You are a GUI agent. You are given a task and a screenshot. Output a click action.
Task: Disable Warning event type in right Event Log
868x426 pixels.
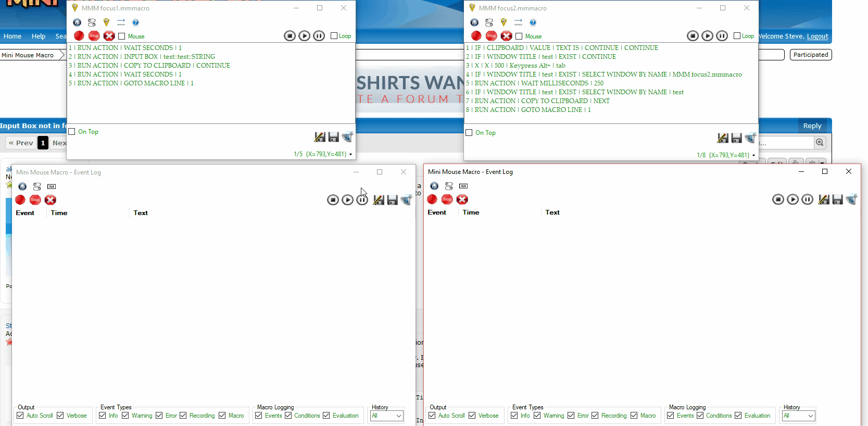coord(537,416)
